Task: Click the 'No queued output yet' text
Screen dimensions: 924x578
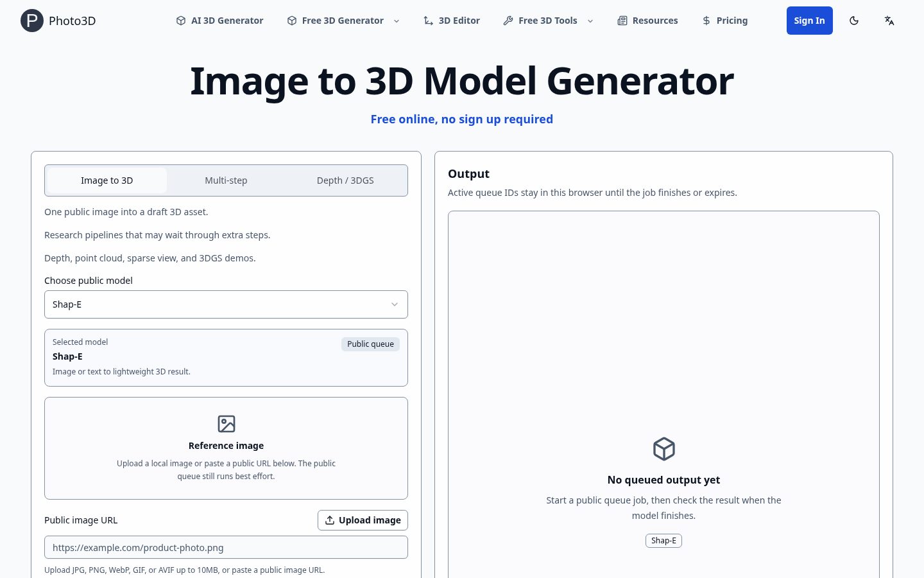Action: tap(663, 480)
